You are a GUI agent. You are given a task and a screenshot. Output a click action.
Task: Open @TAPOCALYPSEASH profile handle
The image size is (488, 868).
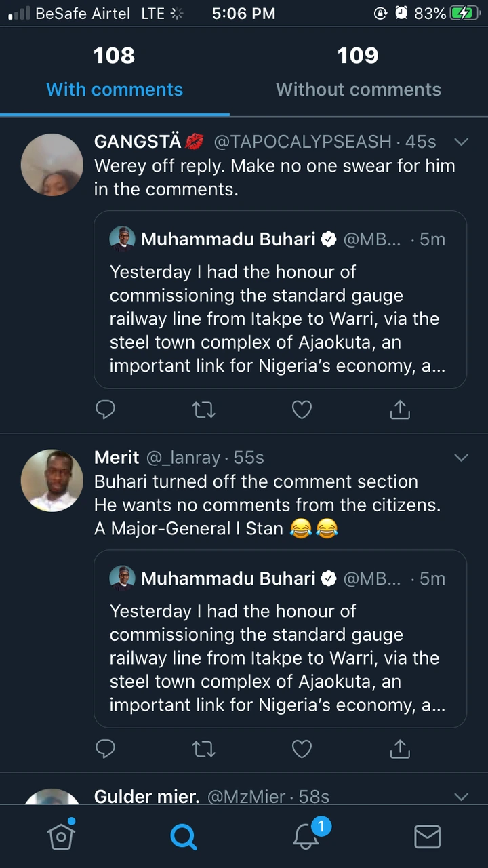coord(302,142)
